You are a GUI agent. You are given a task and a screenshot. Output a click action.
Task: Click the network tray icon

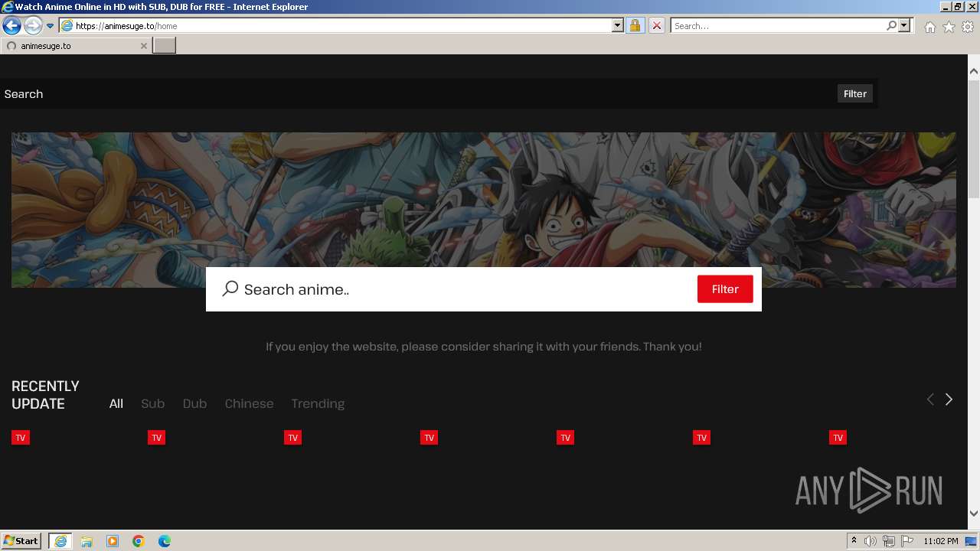888,541
